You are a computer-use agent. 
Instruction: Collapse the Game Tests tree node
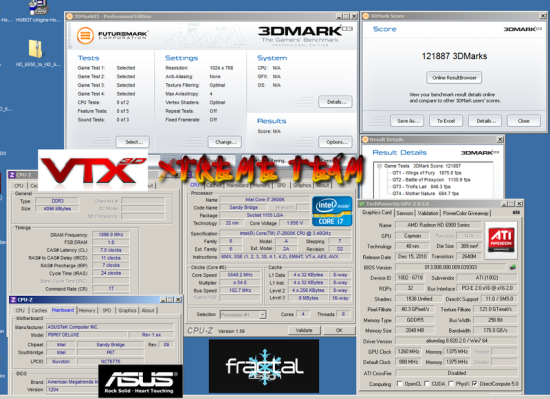point(379,166)
